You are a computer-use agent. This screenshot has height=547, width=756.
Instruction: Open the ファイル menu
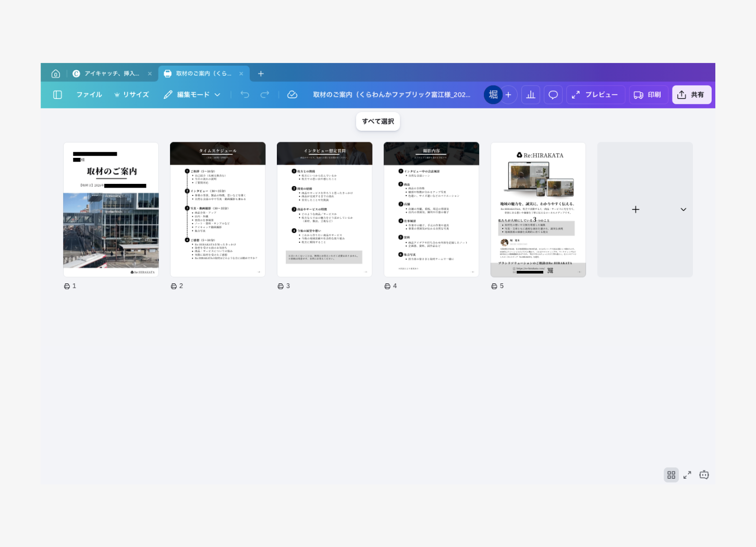click(x=89, y=95)
